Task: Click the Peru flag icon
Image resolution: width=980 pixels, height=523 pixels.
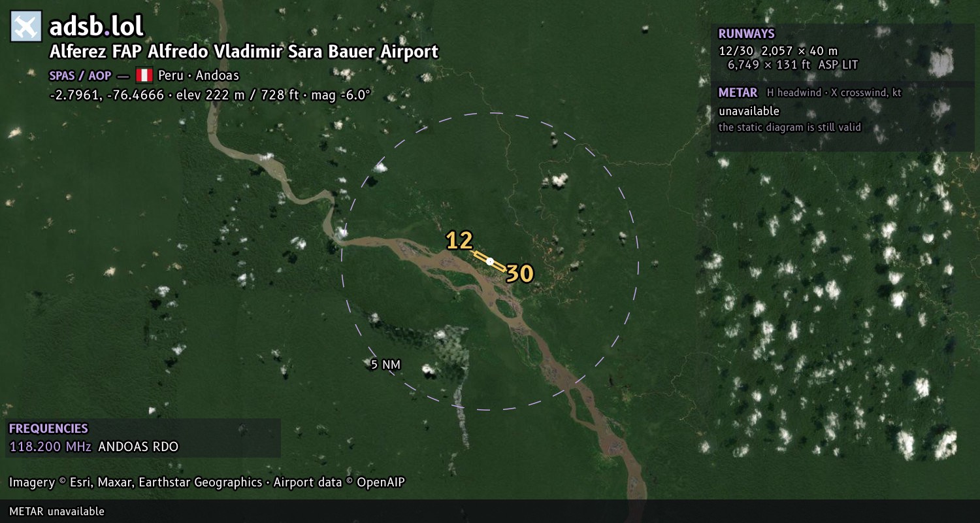Action: point(144,75)
